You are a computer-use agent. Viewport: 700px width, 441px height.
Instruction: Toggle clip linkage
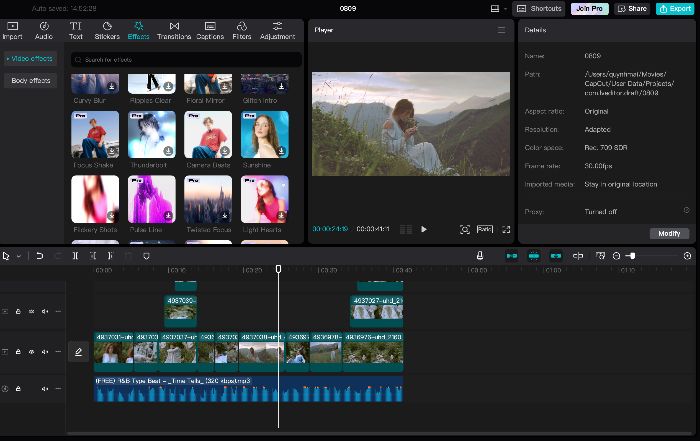click(x=556, y=256)
